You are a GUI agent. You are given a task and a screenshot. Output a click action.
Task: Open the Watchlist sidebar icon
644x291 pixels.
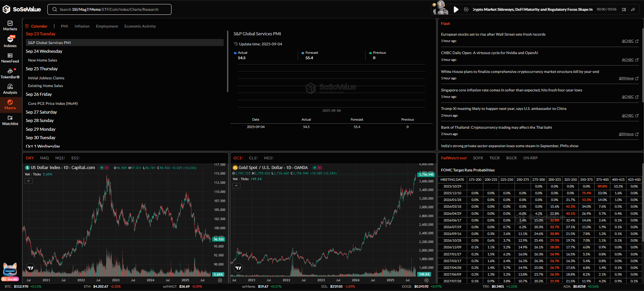pyautogui.click(x=10, y=120)
